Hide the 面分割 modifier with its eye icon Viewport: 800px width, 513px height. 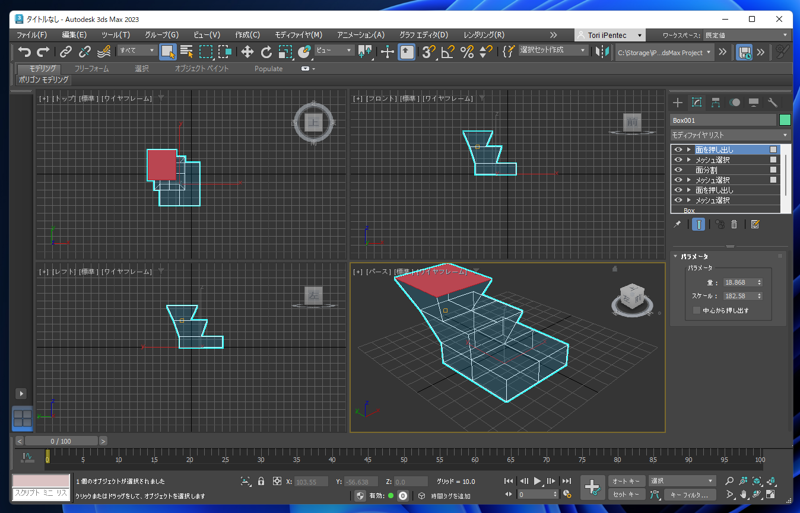coord(678,169)
